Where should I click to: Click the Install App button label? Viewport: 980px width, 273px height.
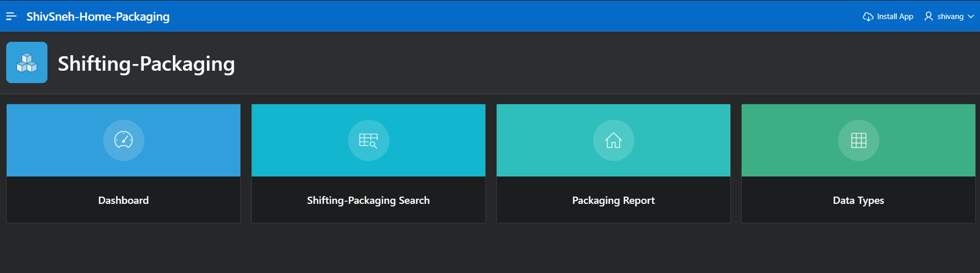895,17
